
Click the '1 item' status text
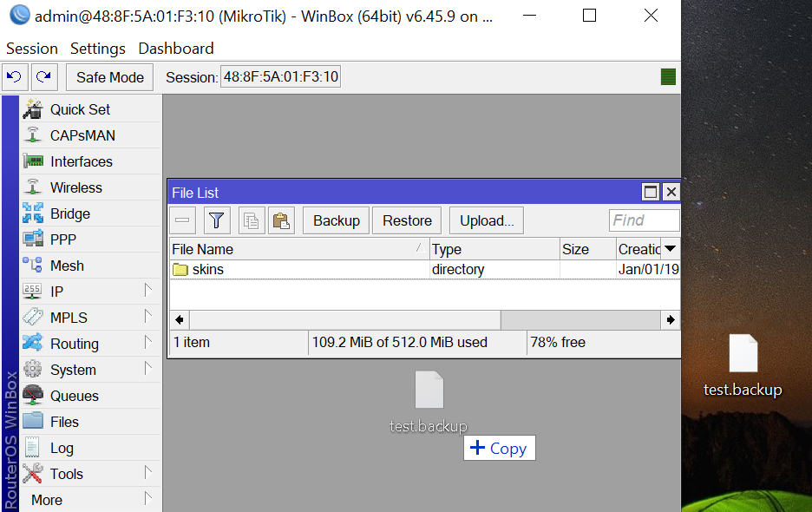point(192,342)
